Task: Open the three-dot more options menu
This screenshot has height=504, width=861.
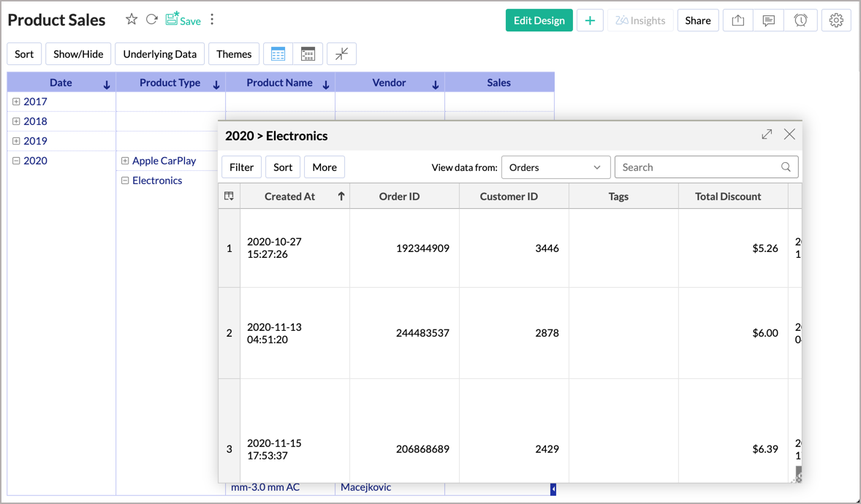Action: coord(212,20)
